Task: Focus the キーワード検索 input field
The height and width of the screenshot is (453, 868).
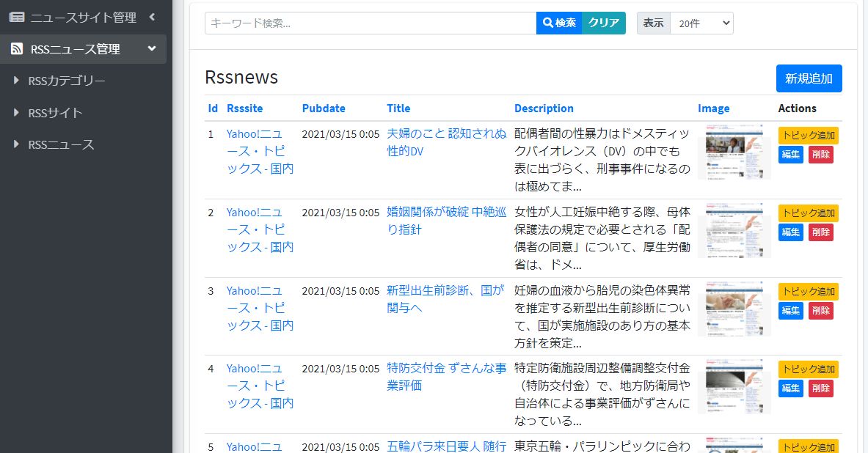Action: pyautogui.click(x=370, y=23)
